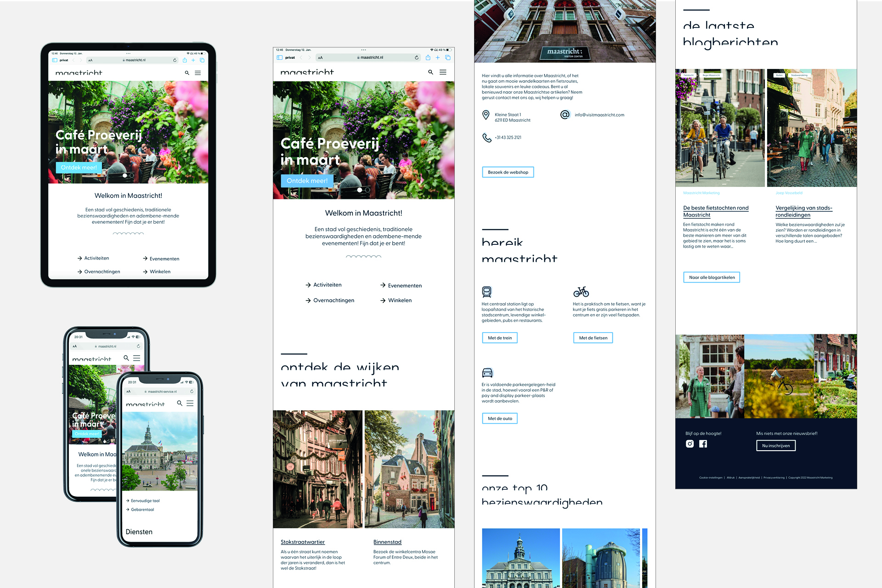882x588 pixels.
Task: Click the 'Naar alle blogartikelen' button
Action: 712,277
